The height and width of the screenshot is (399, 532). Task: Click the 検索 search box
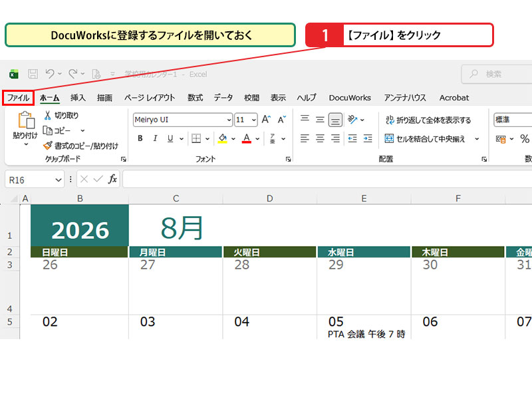(x=497, y=74)
